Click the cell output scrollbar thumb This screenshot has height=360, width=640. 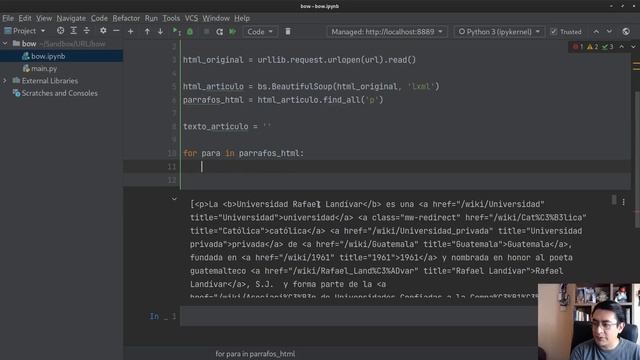[613, 200]
